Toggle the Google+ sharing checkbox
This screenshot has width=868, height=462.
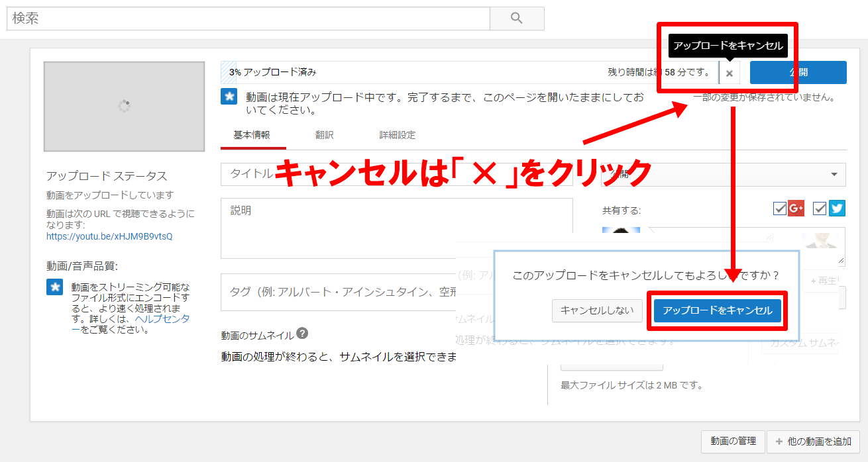780,208
